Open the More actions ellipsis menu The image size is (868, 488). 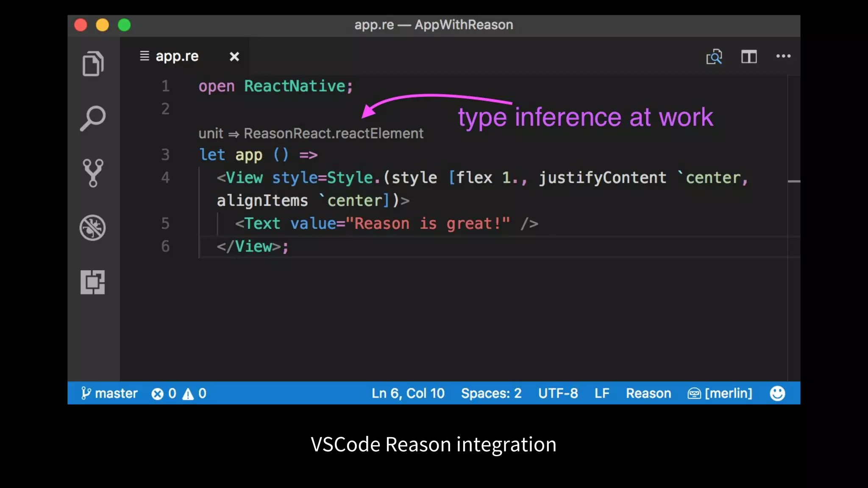click(783, 56)
